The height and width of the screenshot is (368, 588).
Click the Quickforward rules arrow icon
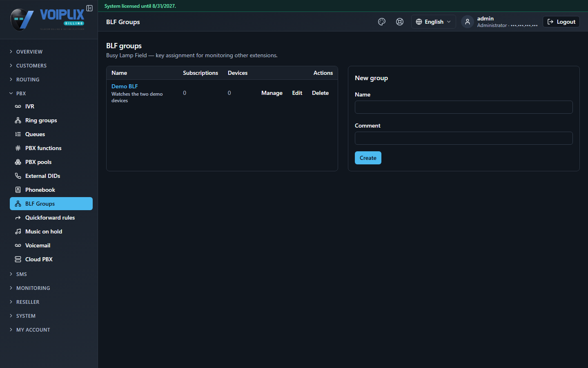coord(18,218)
